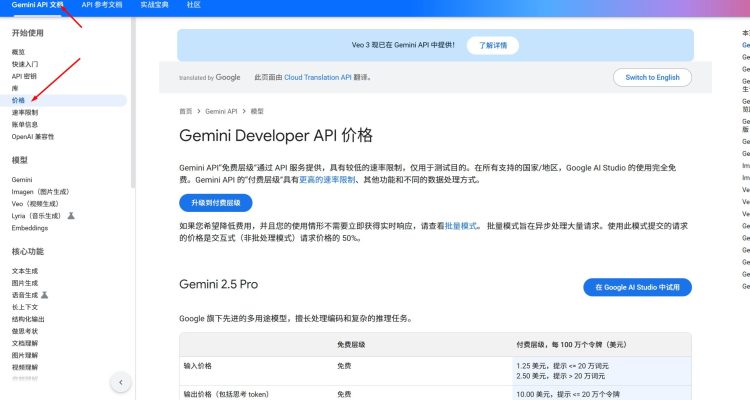The image size is (750, 400).
Task: Open the 实战宝典 tab
Action: coord(154,5)
